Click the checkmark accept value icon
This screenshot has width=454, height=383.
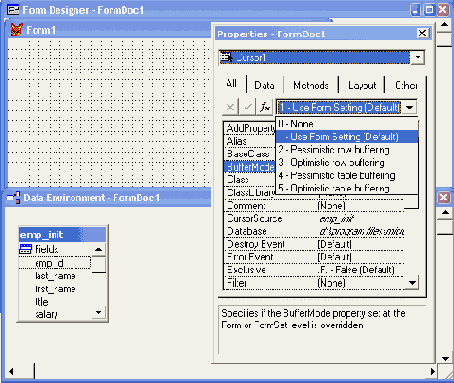coord(248,107)
